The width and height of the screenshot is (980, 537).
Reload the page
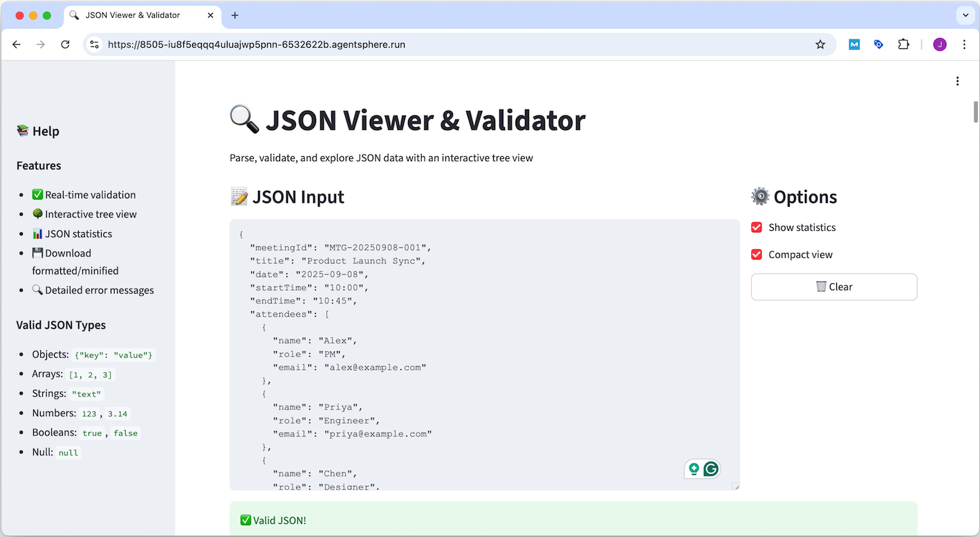pos(65,44)
